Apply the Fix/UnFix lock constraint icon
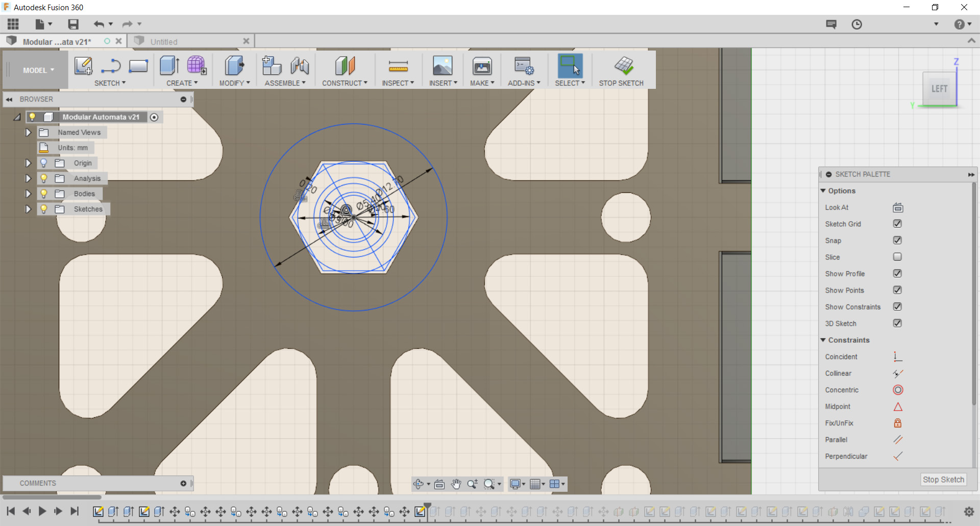The image size is (980, 526). 898,423
